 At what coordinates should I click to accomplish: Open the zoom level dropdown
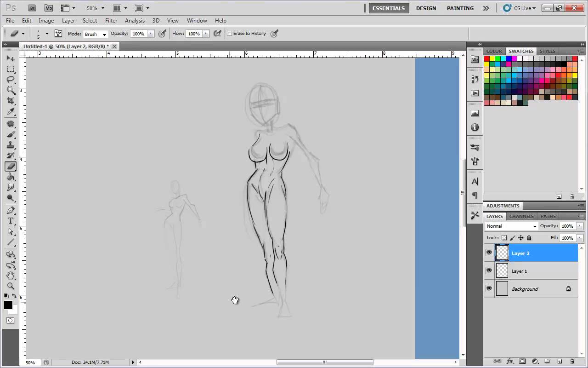pos(95,8)
